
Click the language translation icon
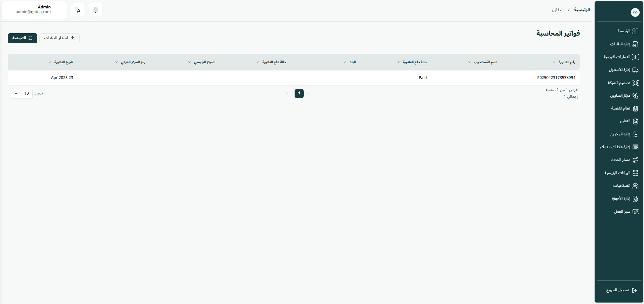point(78,10)
